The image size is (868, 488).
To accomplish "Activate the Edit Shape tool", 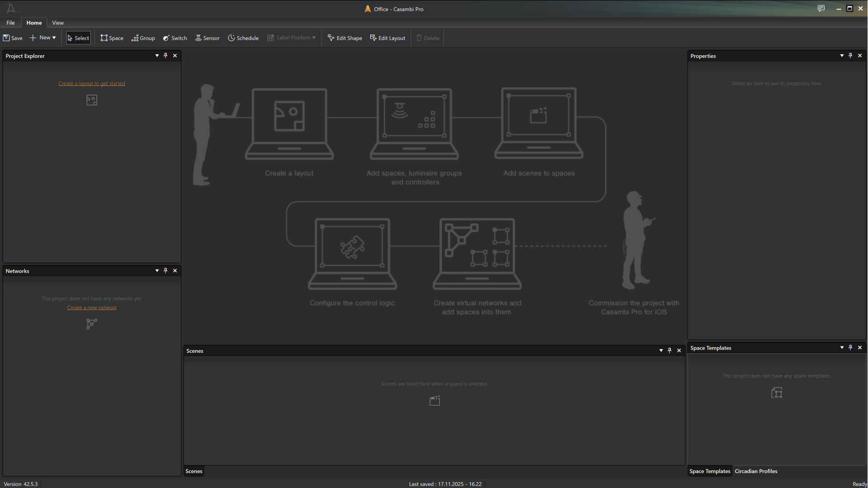I will 344,38.
